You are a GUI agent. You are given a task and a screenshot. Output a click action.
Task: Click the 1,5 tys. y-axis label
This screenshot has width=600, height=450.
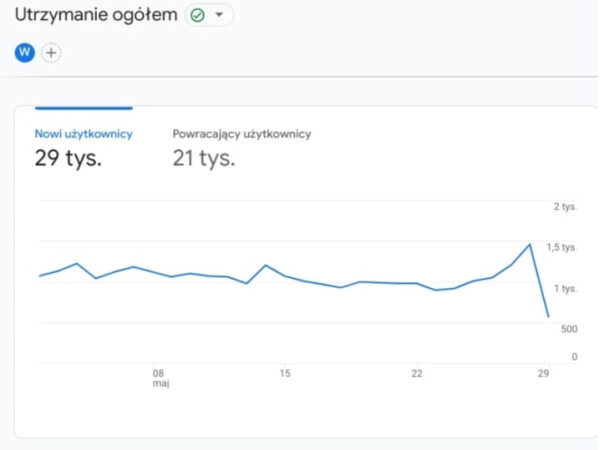(x=563, y=247)
